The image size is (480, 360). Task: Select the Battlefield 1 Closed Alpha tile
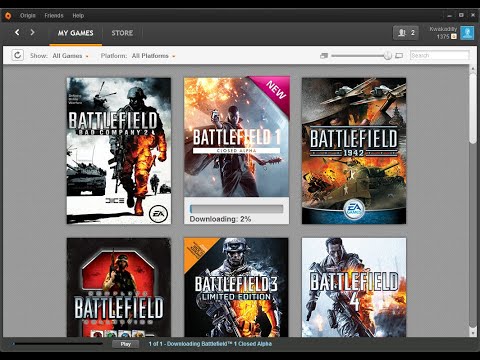(237, 150)
